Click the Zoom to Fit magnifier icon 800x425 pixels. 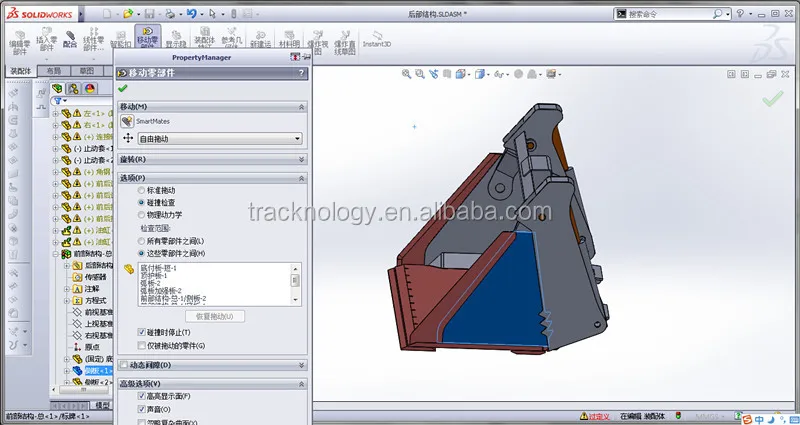point(409,74)
